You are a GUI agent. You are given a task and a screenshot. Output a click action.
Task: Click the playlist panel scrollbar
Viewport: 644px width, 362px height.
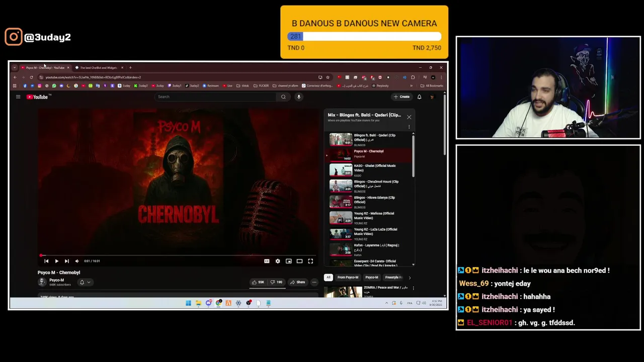click(413, 156)
